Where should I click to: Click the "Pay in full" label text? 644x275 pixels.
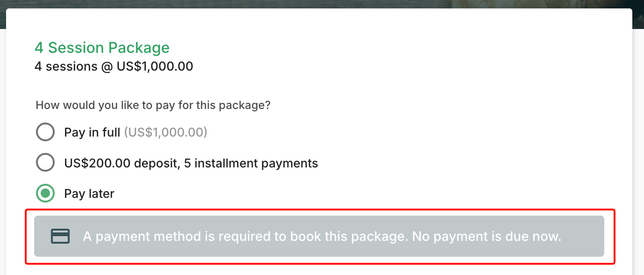click(x=92, y=132)
